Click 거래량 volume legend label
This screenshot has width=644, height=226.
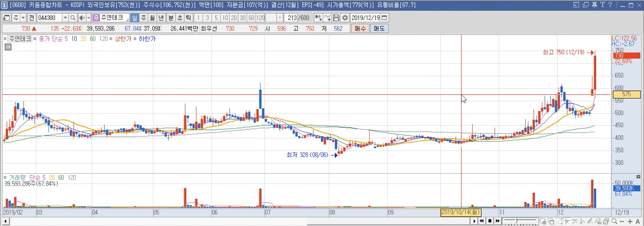pos(17,177)
